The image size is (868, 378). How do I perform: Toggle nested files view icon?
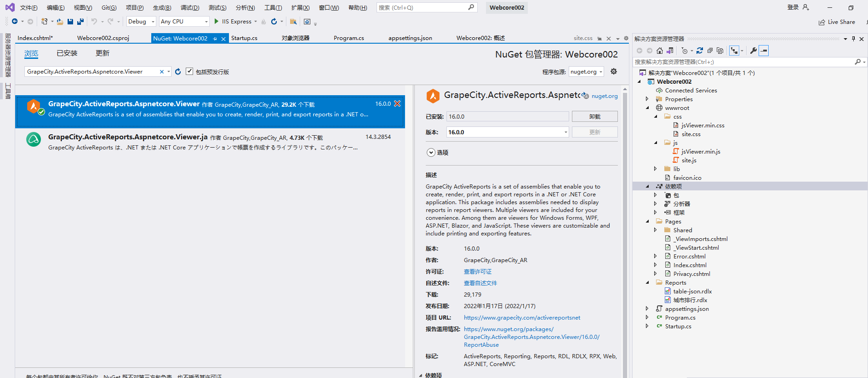[x=734, y=51]
